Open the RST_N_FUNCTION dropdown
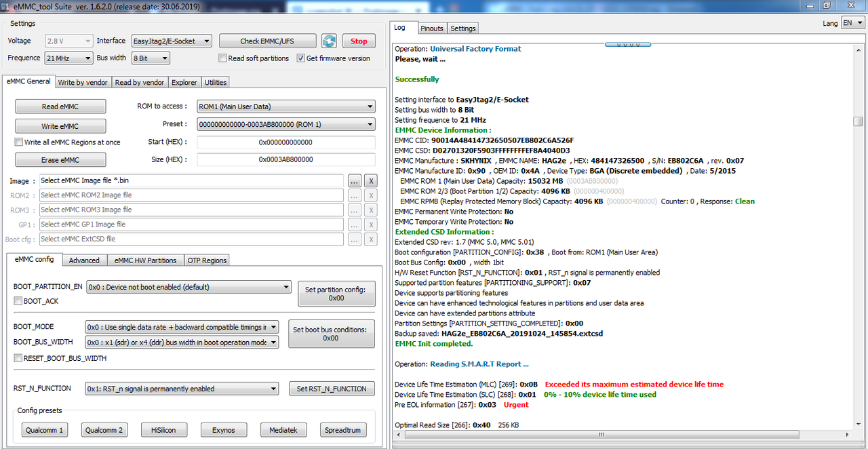Screen dimensions: 868x449 (182, 389)
